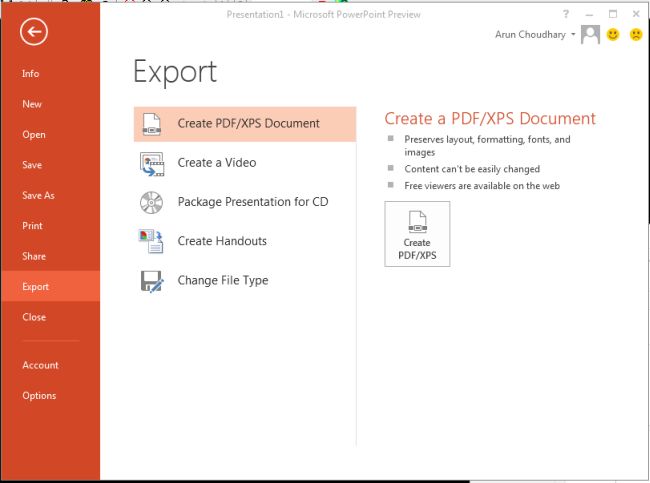
Task: Select New in the sidebar
Action: 50,104
